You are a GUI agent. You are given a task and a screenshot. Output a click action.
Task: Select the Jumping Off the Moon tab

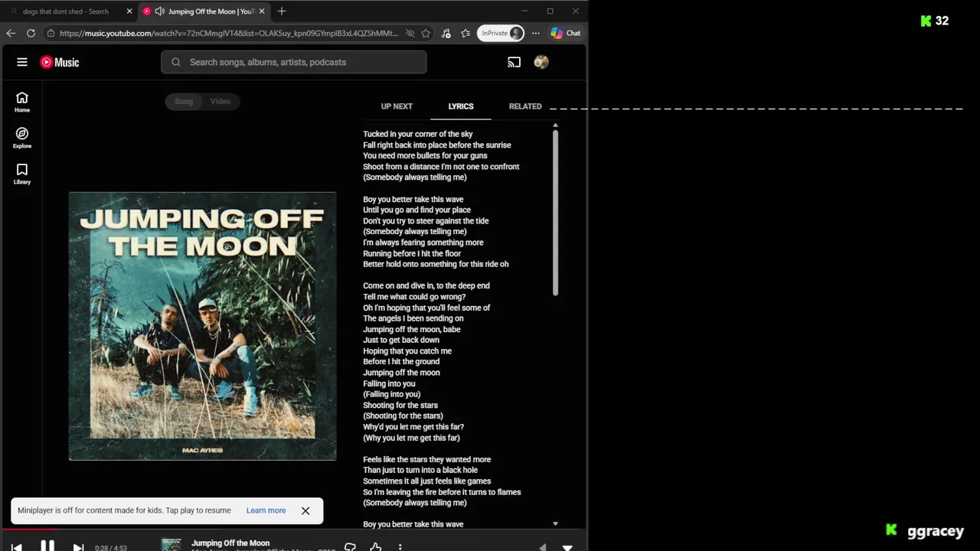pyautogui.click(x=204, y=11)
